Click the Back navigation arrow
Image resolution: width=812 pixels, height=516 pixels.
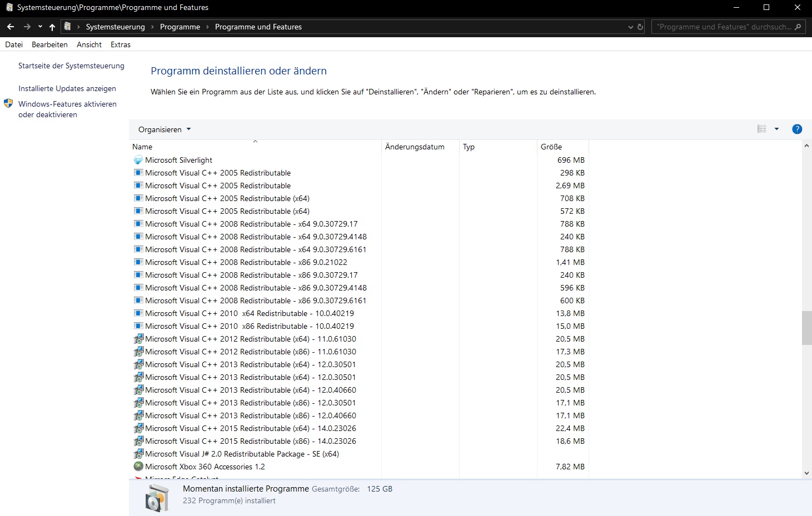pos(11,27)
